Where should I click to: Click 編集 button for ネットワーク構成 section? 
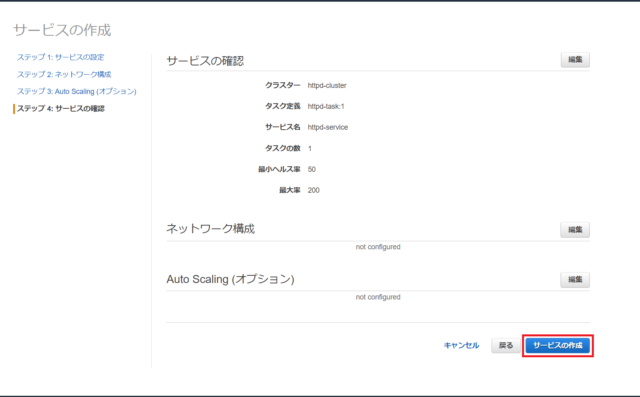tap(575, 230)
